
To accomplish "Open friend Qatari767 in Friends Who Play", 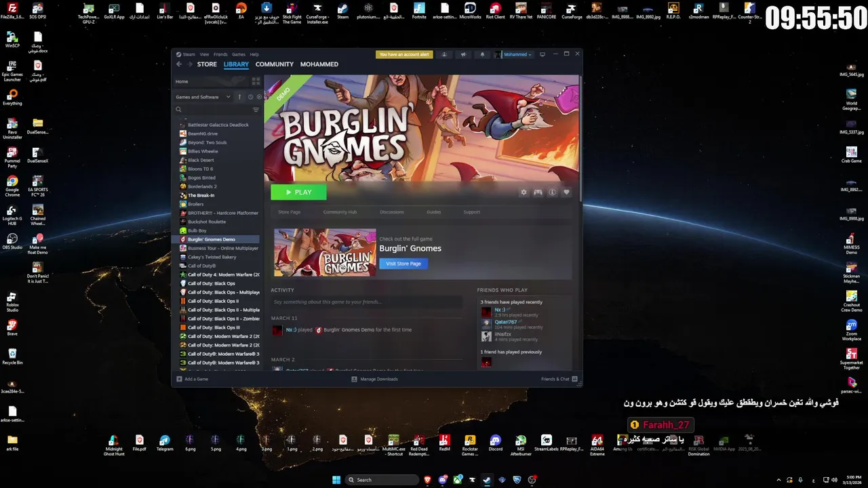I will tap(505, 322).
